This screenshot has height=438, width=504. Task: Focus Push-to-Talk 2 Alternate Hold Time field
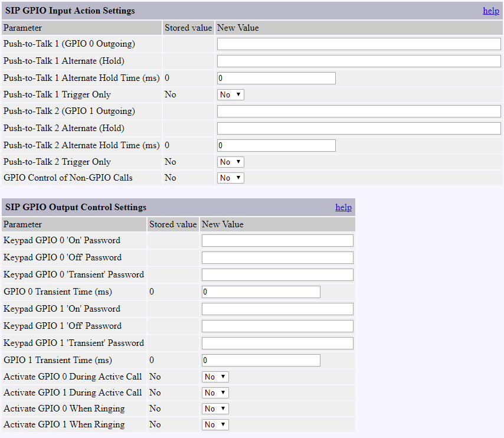tap(276, 145)
